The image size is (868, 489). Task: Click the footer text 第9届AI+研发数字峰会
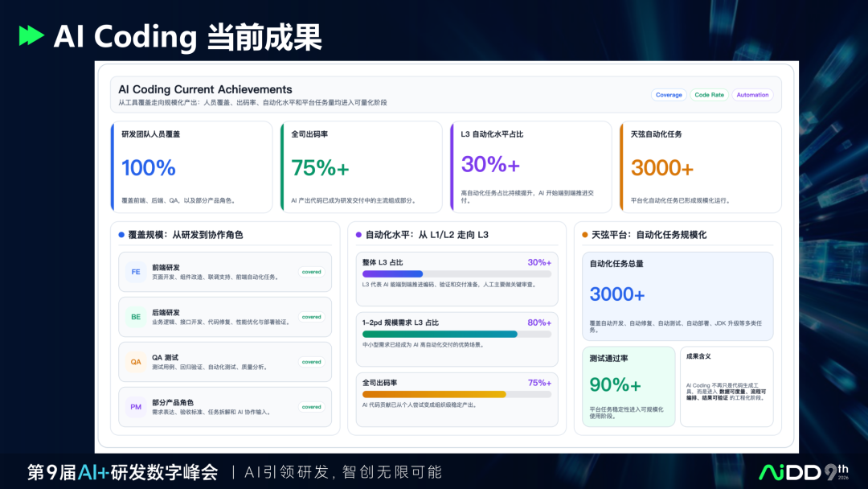[122, 472]
